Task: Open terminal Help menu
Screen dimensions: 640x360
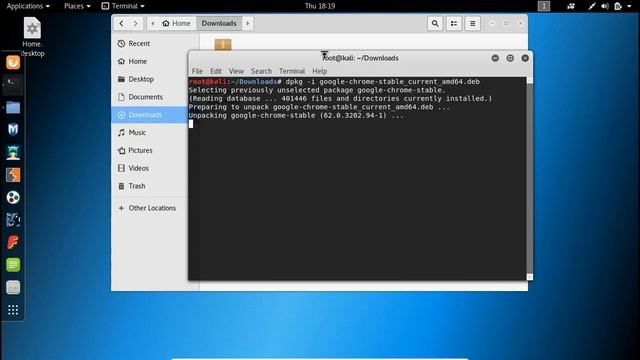Action: click(x=320, y=71)
